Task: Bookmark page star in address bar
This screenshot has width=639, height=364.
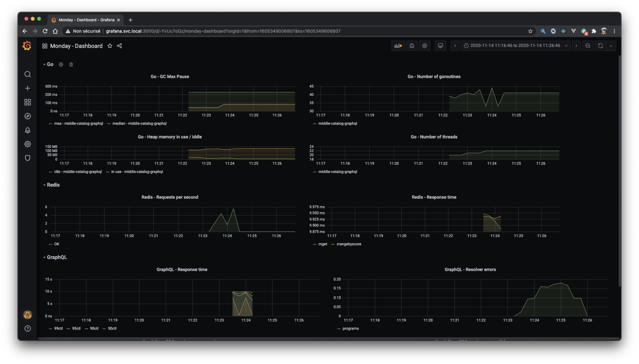Action: [530, 31]
